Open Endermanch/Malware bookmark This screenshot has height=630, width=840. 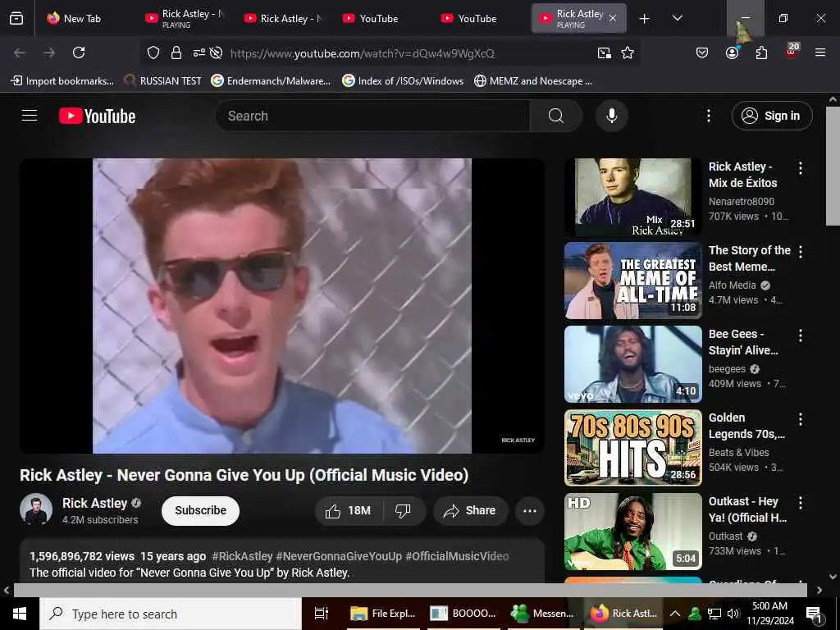tap(271, 81)
